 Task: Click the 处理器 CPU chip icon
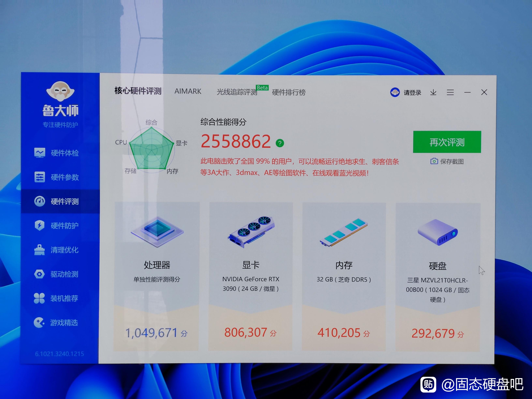[x=157, y=231]
